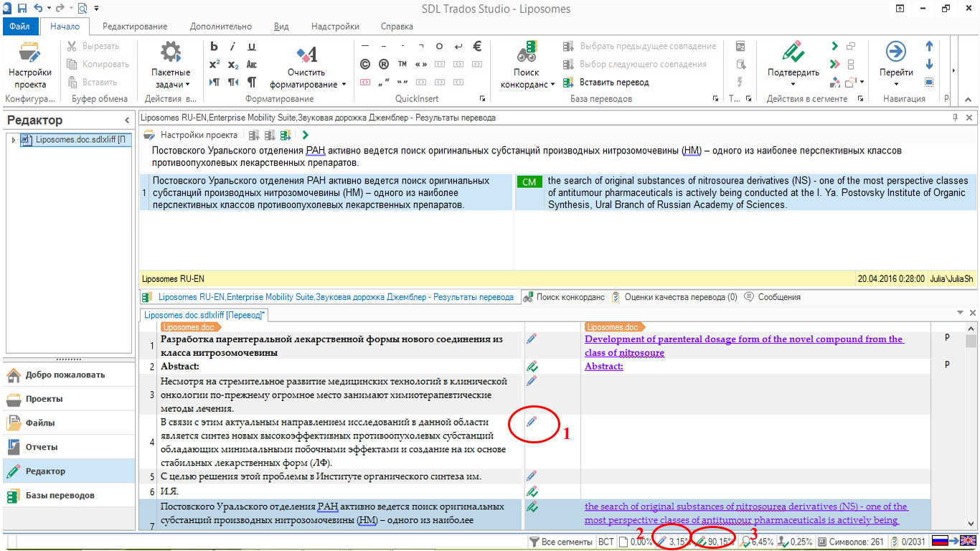Click Настройки проекта in the results toolbar
Viewport: 980px width, 551px height.
[191, 135]
